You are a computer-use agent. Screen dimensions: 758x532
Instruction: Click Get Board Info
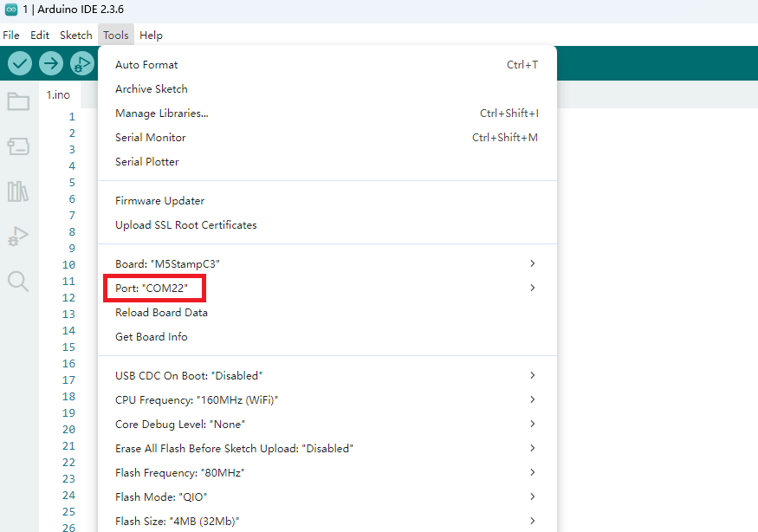tap(327, 336)
